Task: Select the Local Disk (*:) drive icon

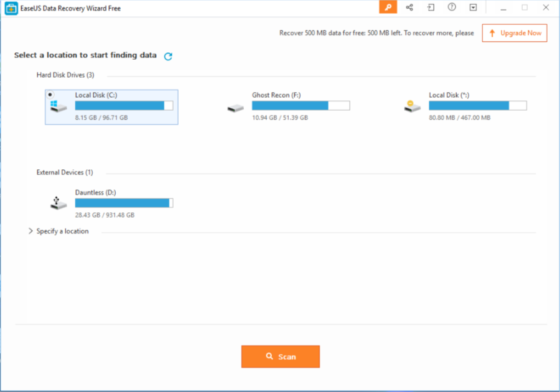Action: [x=412, y=106]
